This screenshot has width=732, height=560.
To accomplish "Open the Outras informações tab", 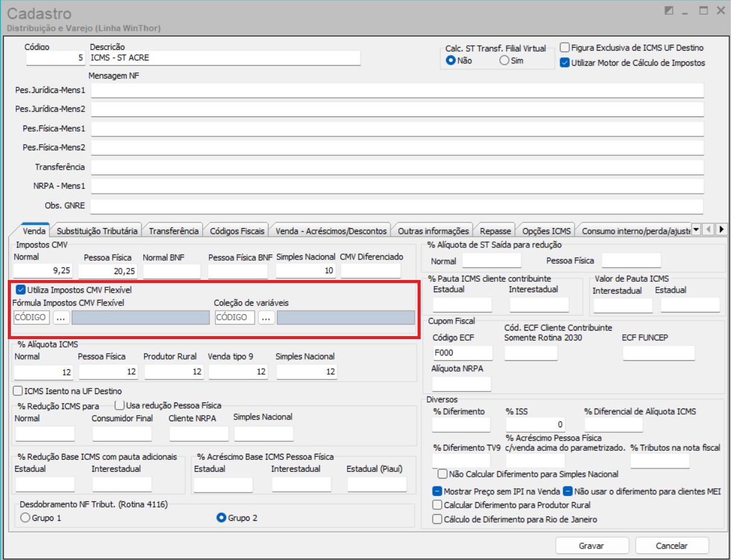I will tap(433, 231).
